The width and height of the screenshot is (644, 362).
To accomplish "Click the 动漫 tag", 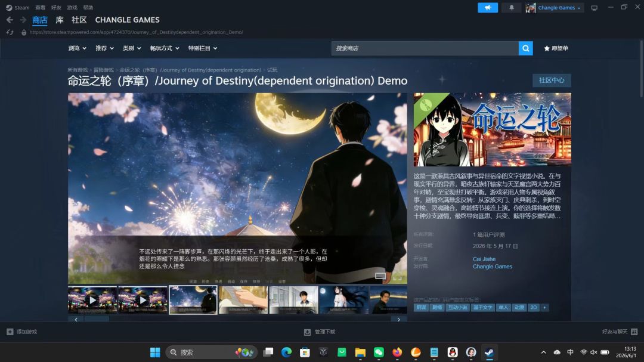I will point(519,307).
